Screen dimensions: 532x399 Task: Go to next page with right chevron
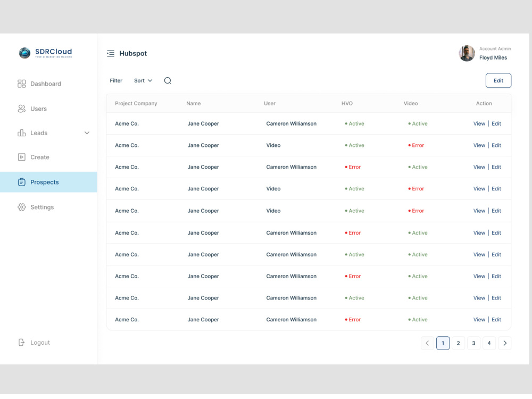coord(505,343)
